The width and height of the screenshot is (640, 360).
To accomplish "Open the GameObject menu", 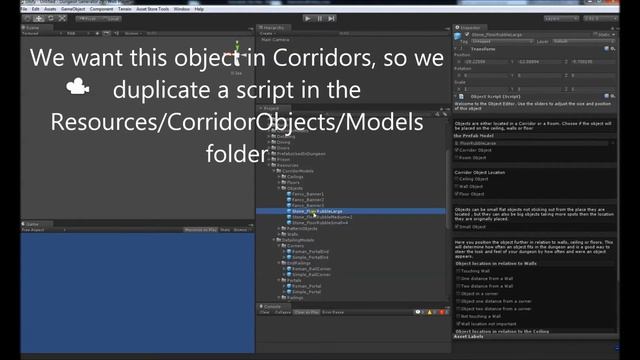I will pyautogui.click(x=73, y=9).
